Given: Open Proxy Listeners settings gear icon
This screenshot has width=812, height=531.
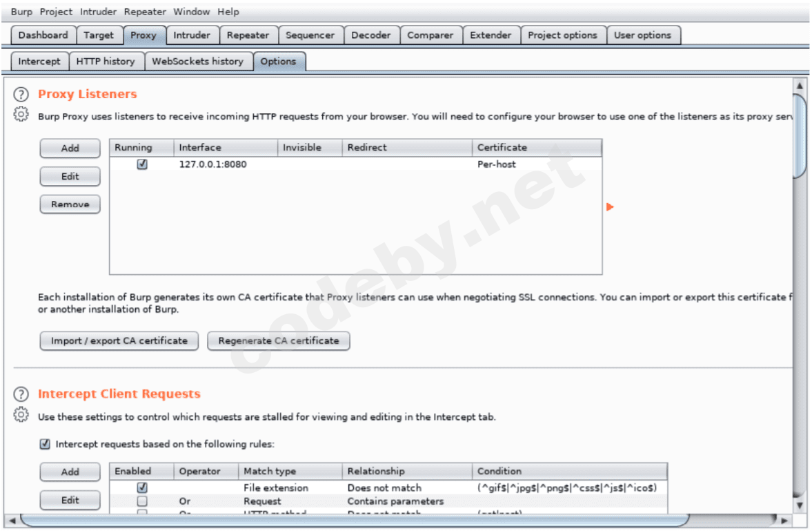Looking at the screenshot, I should click(21, 114).
